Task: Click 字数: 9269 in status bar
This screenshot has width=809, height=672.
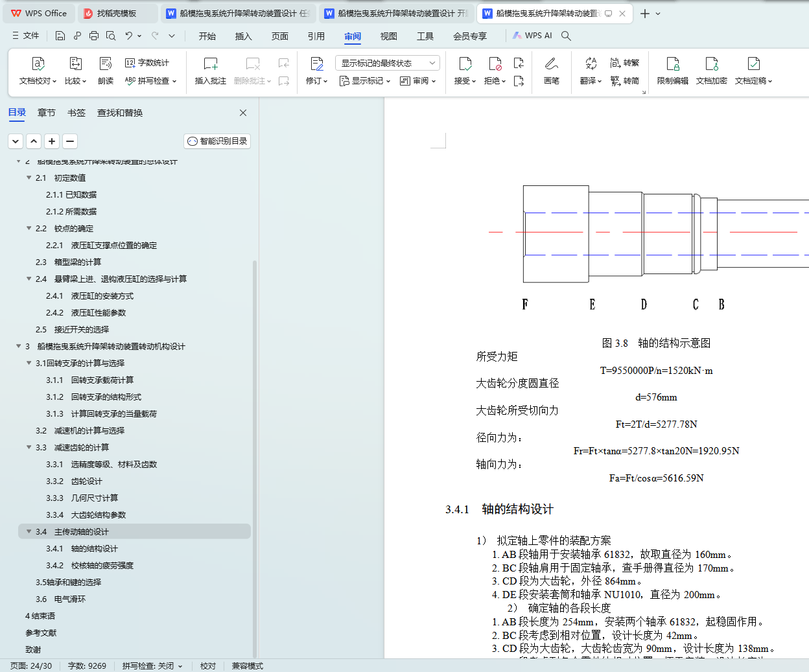Action: click(87, 666)
